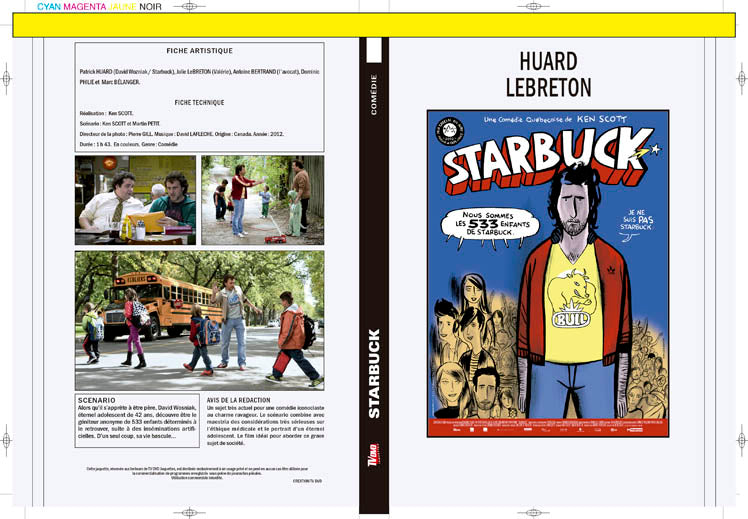This screenshot has height=519, width=748.
Task: Click the vertical STARBUCK title on the spine
Action: pos(374,374)
